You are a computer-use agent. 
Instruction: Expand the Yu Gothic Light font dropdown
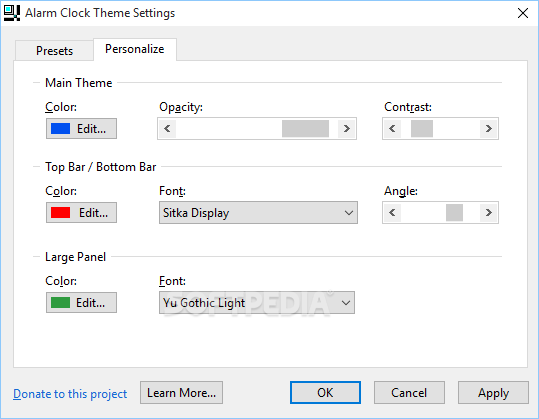pos(257,302)
